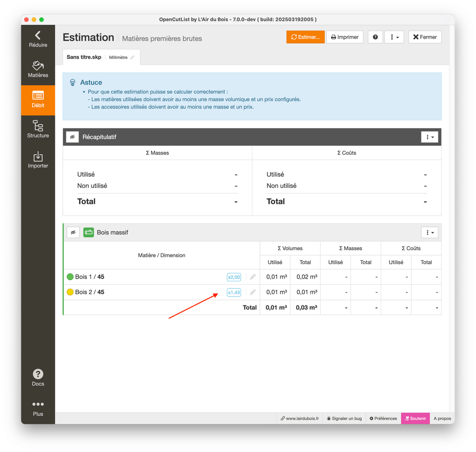Screen dimensions: 476x452
Task: Click the question mark help button
Action: pyautogui.click(x=375, y=37)
